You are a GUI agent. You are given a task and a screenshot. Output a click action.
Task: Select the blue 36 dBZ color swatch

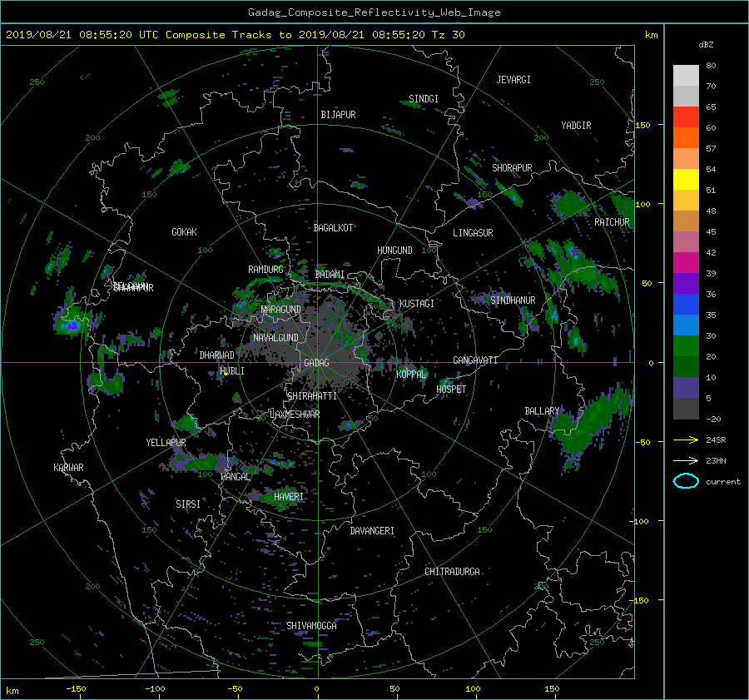686,304
